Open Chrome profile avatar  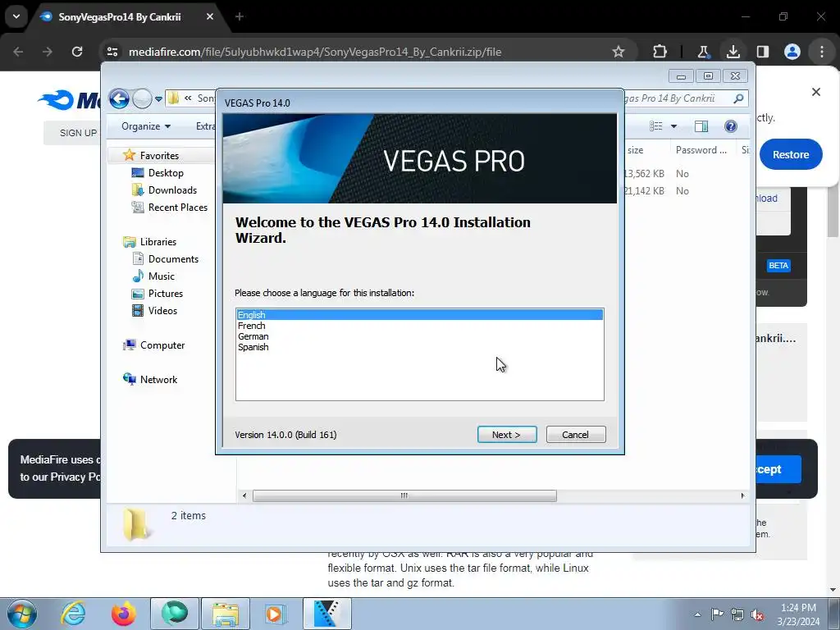pos(792,52)
